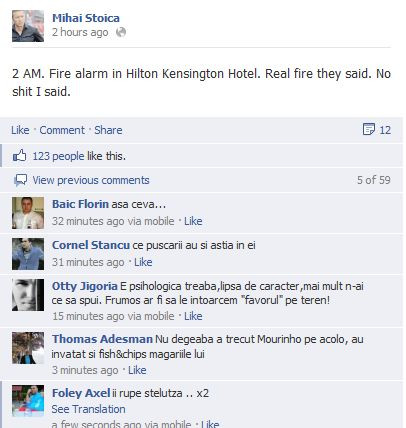The width and height of the screenshot is (406, 428).
Task: Open Cornel Stancu's avatar thumbnail
Action: pyautogui.click(x=28, y=254)
